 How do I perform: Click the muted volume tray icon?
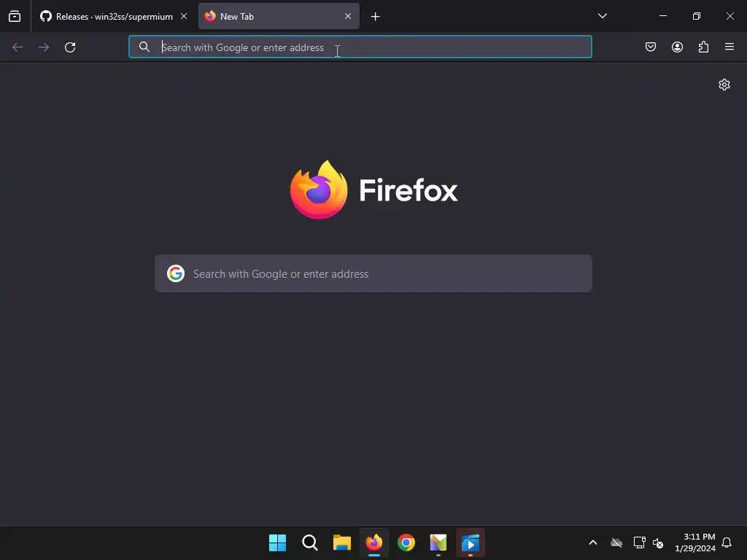(658, 542)
